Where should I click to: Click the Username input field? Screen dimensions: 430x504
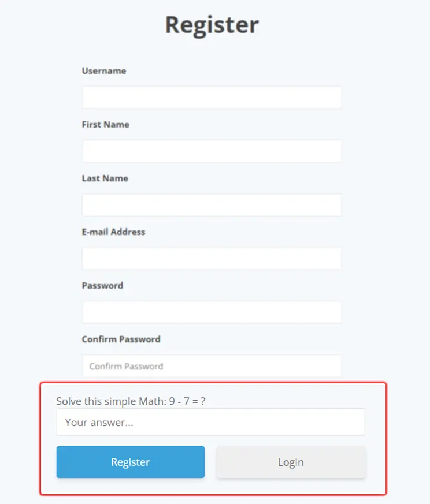pyautogui.click(x=212, y=98)
